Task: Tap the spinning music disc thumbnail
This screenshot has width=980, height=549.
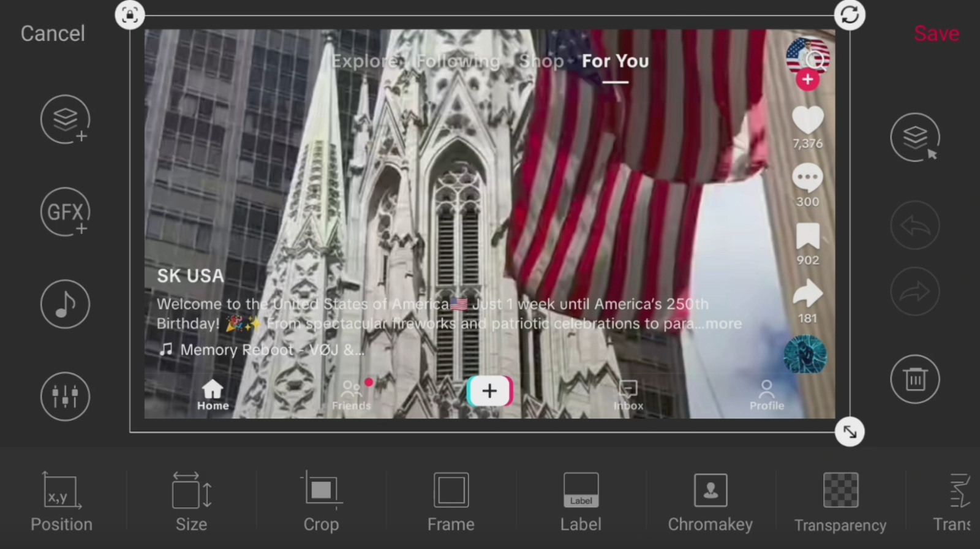Action: tap(805, 354)
